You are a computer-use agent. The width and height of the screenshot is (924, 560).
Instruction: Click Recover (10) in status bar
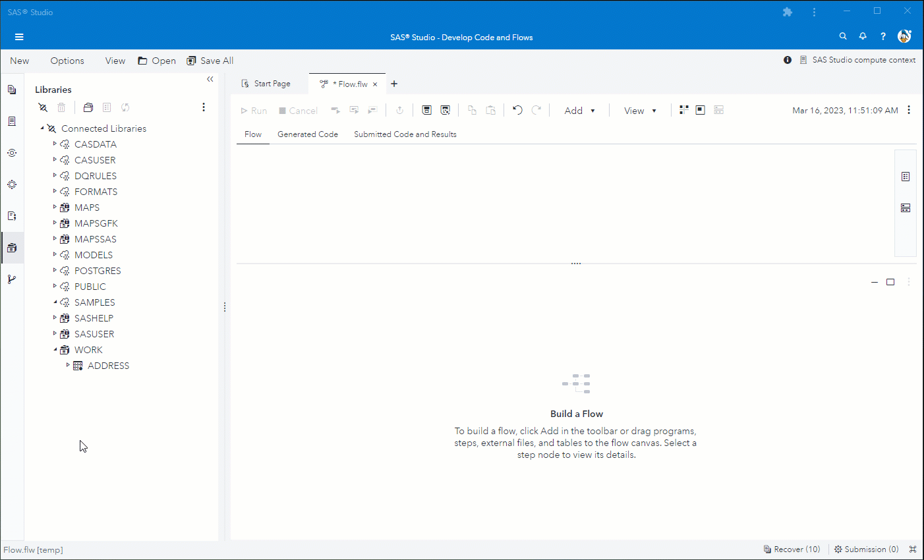[792, 549]
